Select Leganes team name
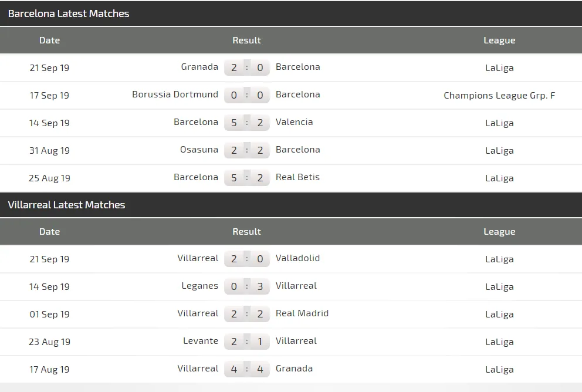The height and width of the screenshot is (392, 582). pos(199,286)
